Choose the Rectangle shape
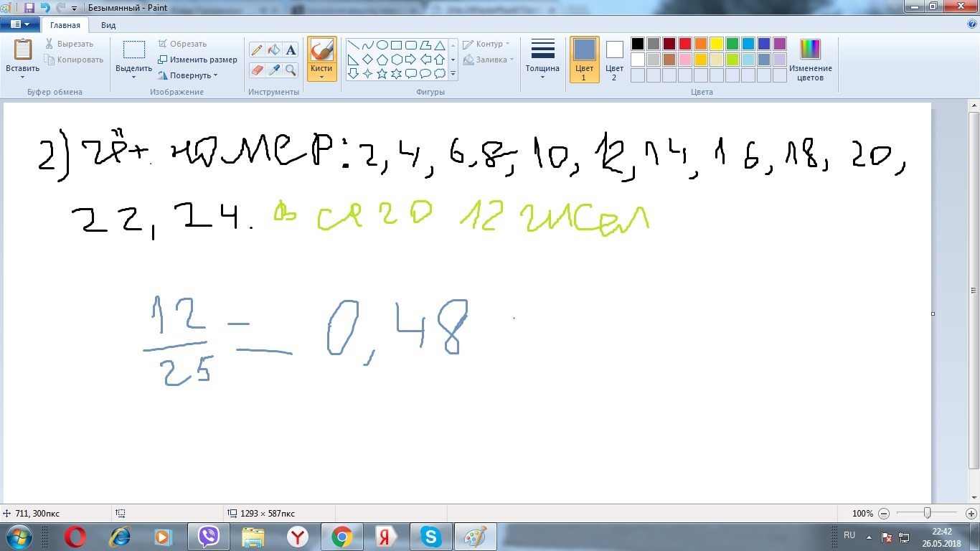The image size is (980, 551). [396, 45]
